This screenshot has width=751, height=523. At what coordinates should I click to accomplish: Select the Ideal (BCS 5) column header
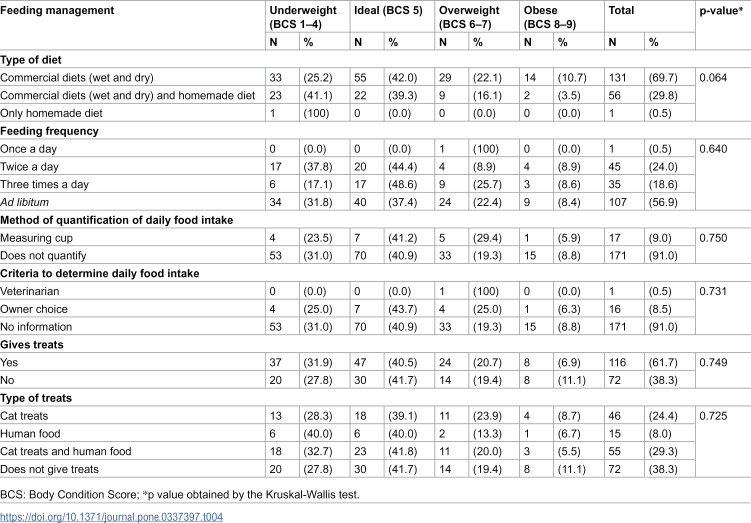click(x=388, y=11)
